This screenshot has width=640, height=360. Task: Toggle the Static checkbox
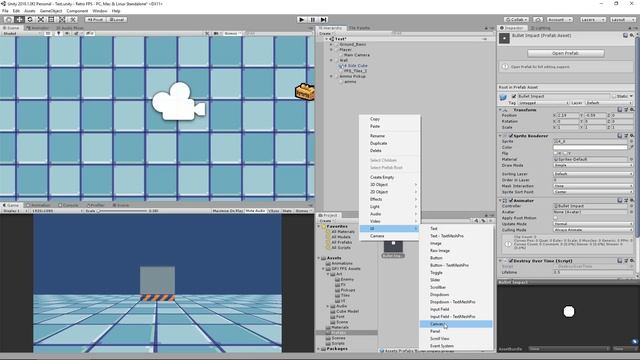[614, 96]
